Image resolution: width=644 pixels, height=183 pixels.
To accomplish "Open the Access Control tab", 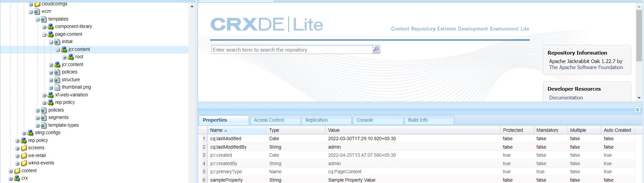I will tap(275, 120).
